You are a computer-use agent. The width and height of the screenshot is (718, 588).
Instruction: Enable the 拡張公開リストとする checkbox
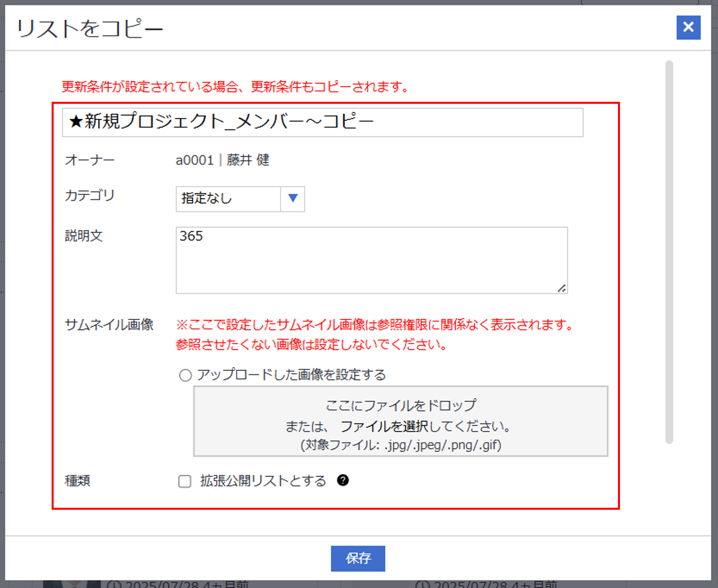coord(185,481)
